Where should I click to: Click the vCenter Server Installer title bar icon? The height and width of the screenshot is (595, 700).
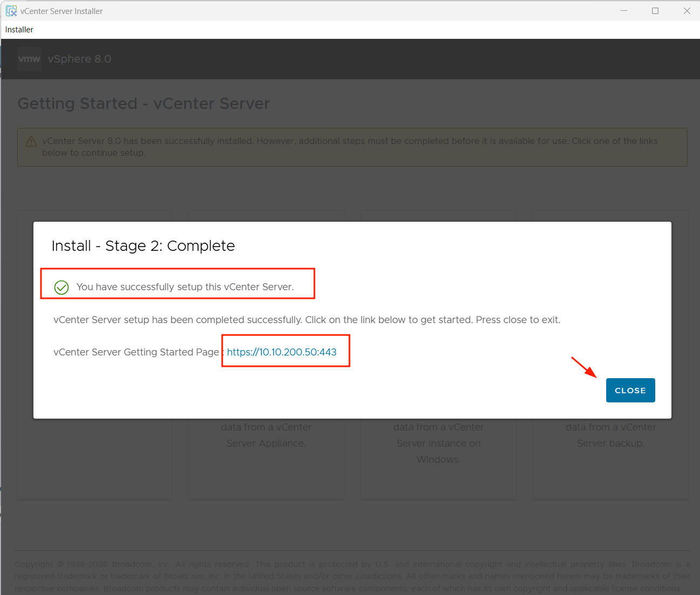[x=11, y=11]
